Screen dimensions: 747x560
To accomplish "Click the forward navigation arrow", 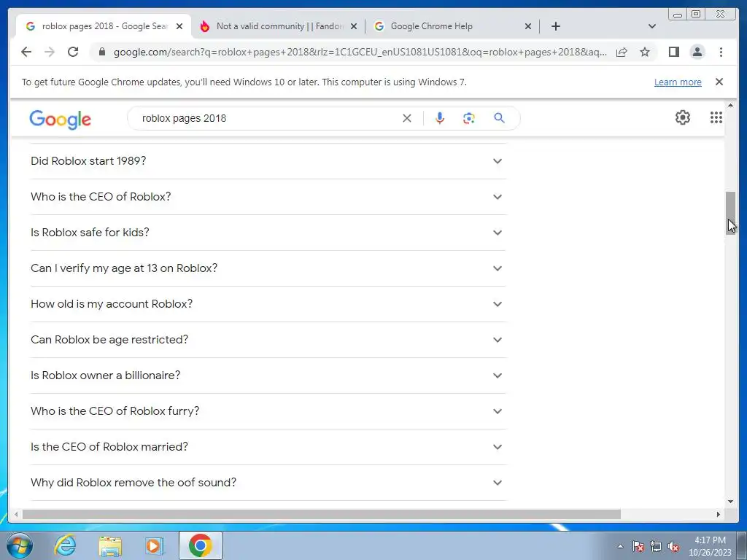I will coord(50,52).
